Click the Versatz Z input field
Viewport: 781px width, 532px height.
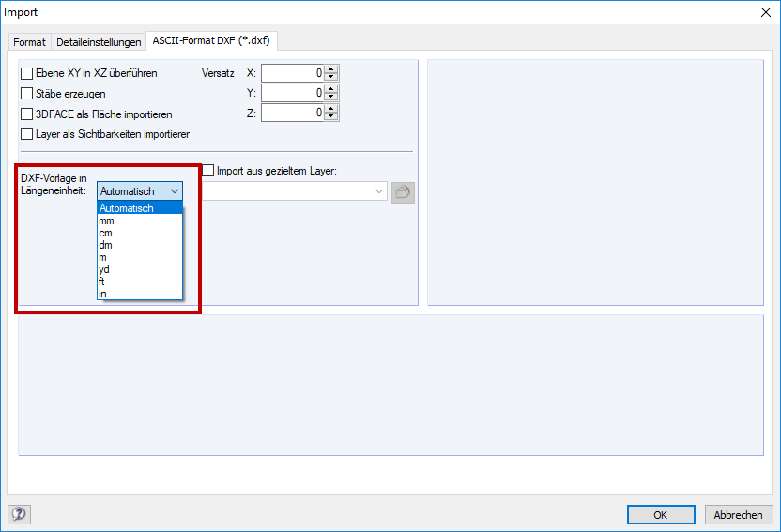[x=292, y=113]
